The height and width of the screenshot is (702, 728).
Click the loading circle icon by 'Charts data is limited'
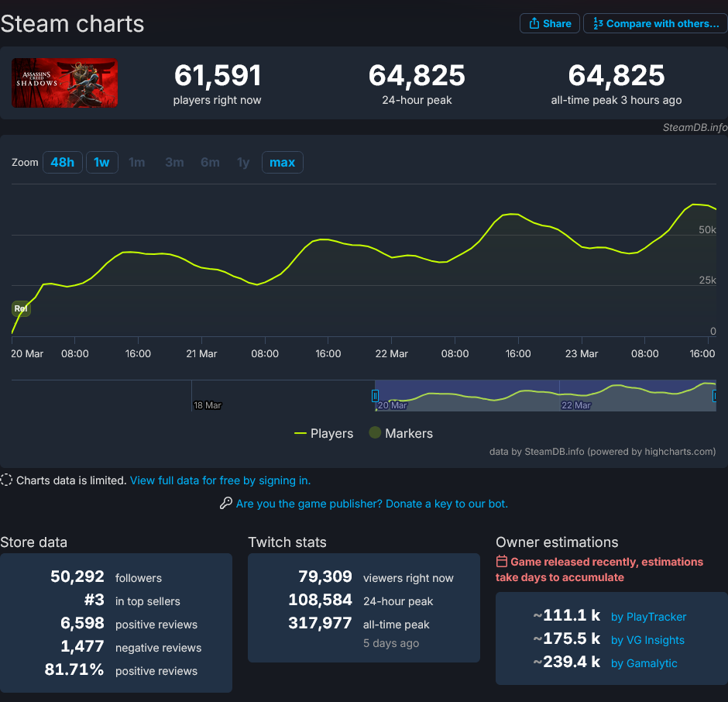6,480
